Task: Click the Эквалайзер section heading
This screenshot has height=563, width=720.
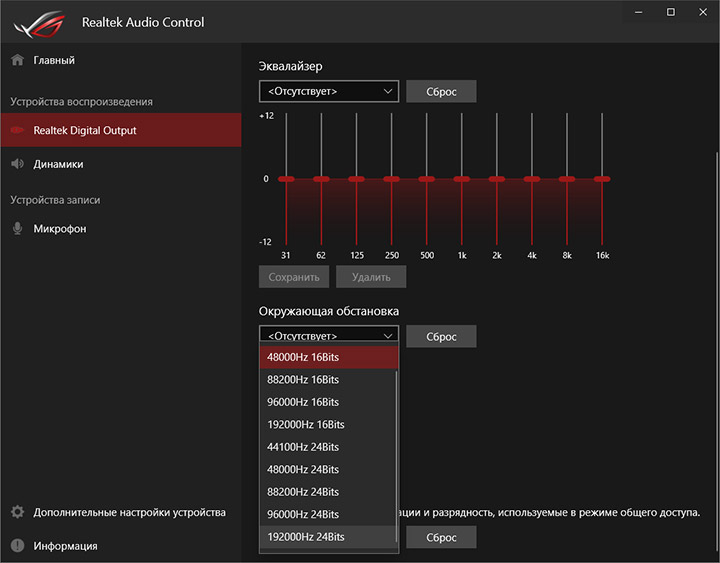Action: 290,66
